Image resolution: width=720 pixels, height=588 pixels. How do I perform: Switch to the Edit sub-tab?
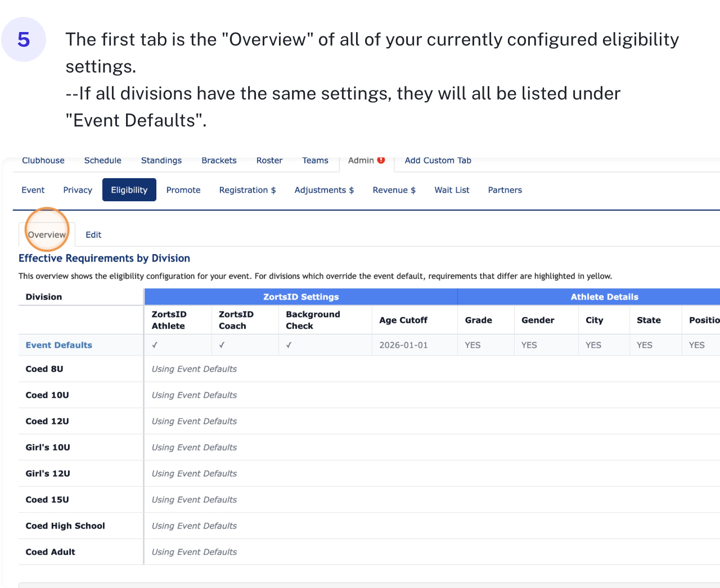[x=93, y=234]
